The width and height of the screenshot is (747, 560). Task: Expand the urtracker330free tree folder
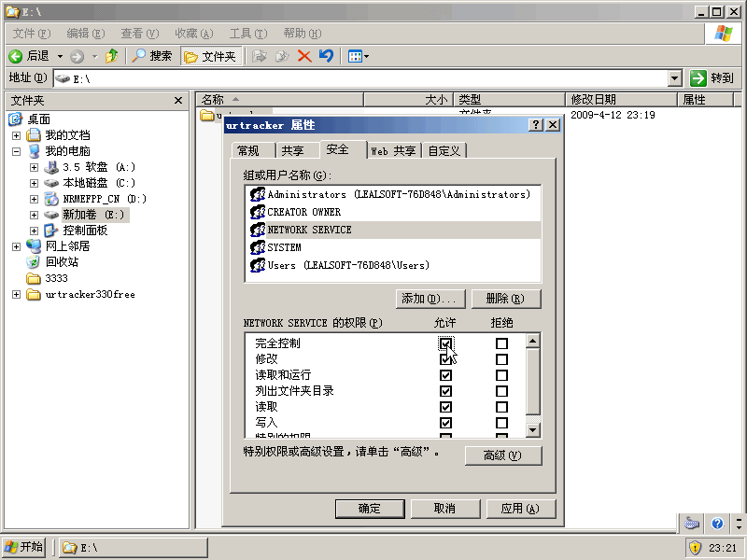pos(16,295)
